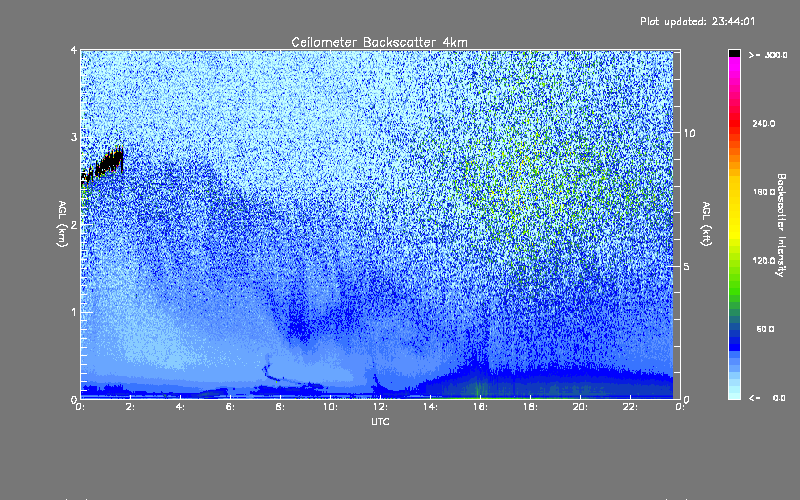Screen dimensions: 800x500
Task: Click the right 'AGL (kft)' axis label
Action: 706,224
